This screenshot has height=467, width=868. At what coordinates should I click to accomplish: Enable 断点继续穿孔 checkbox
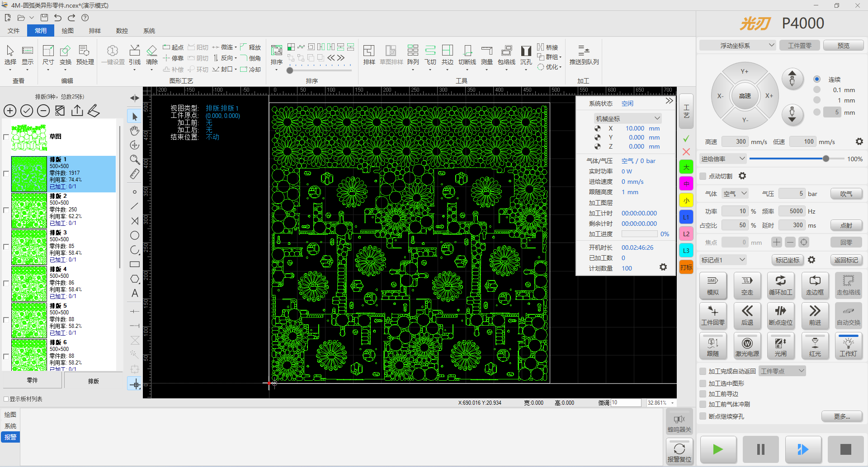703,416
